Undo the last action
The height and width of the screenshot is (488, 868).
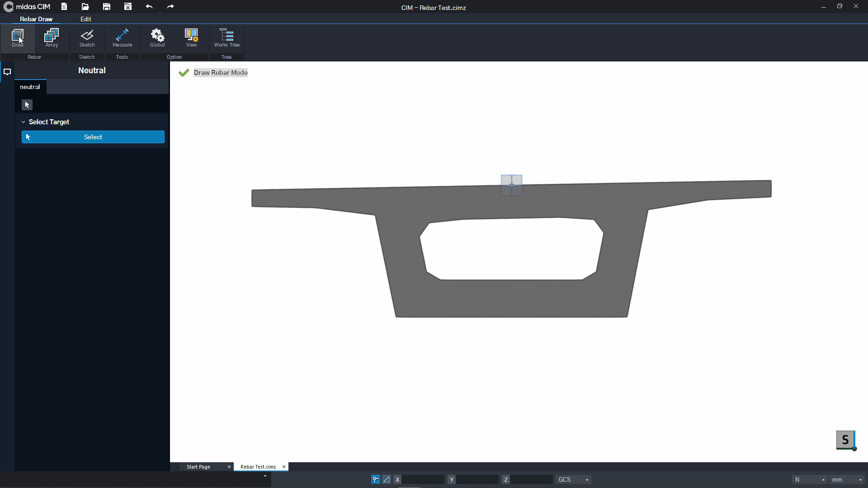point(149,6)
